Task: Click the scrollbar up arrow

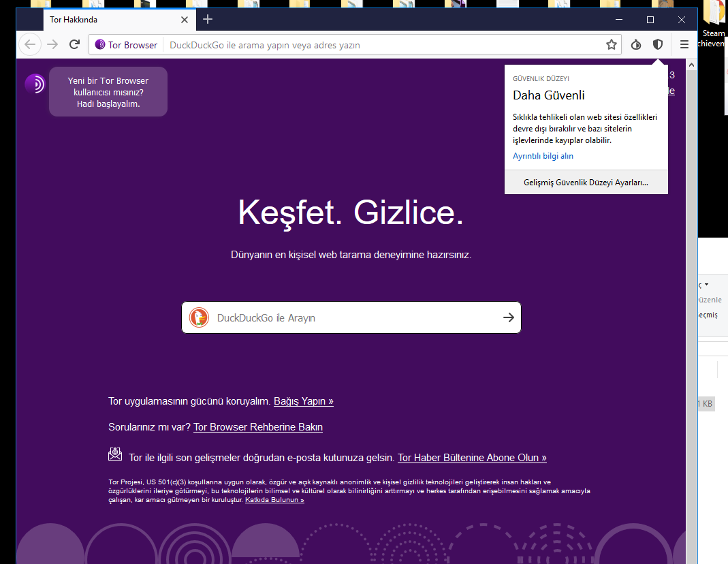Action: (691, 65)
